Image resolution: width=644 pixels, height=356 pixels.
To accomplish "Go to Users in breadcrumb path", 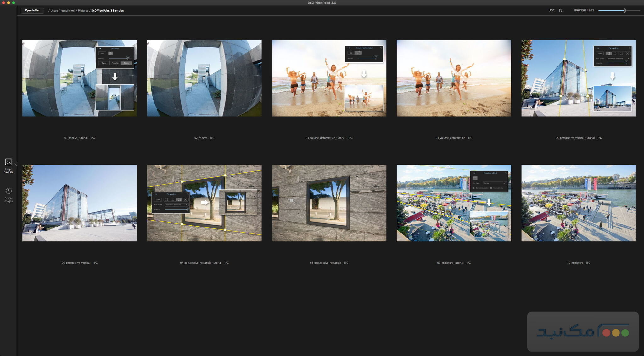I will coord(54,11).
